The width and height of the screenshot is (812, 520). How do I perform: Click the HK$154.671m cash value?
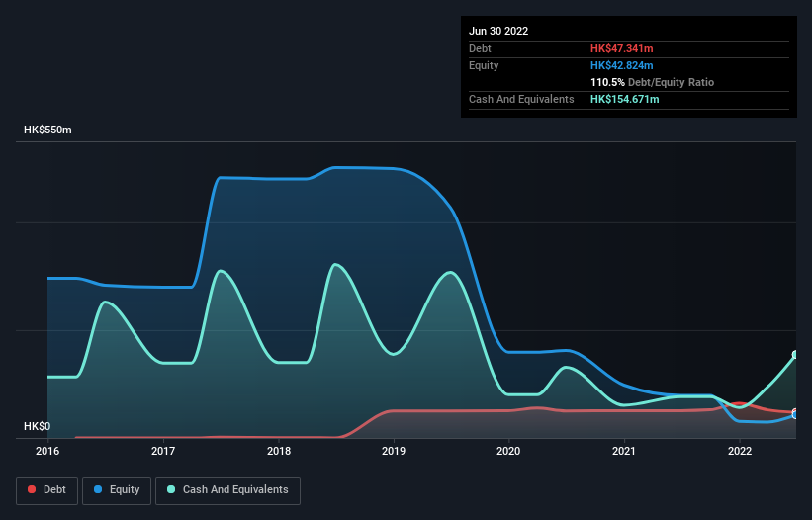[x=624, y=99]
